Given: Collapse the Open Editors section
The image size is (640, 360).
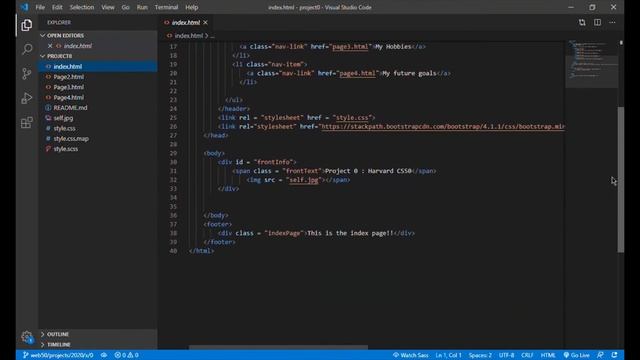Looking at the screenshot, I should click(x=65, y=36).
